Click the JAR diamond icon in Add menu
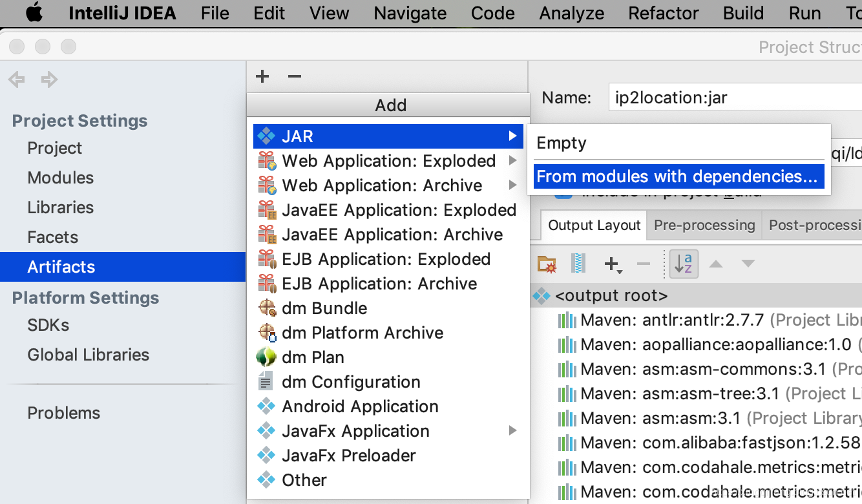Viewport: 862px width, 504px height. [x=266, y=136]
